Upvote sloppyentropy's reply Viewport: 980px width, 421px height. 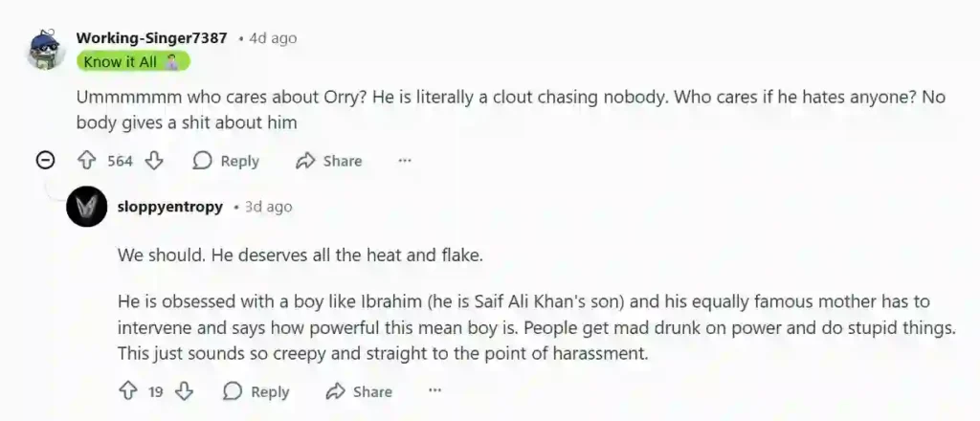point(127,391)
